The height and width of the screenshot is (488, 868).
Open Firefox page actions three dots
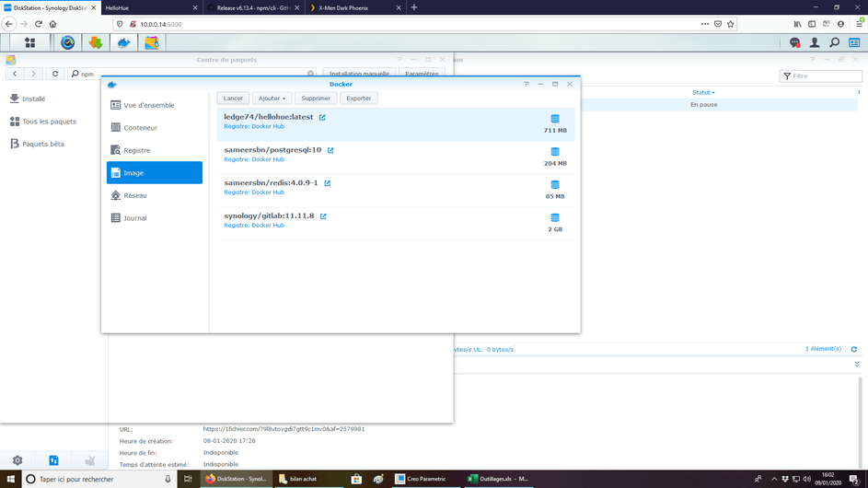[x=705, y=24]
